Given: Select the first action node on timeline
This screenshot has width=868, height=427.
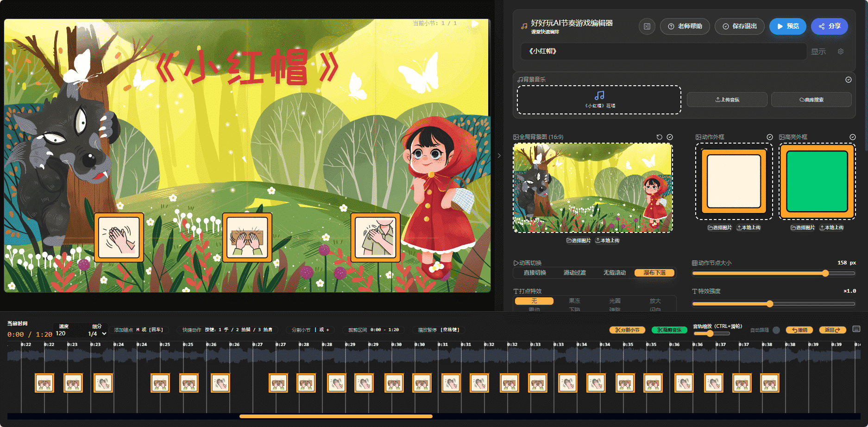Looking at the screenshot, I should [x=44, y=383].
